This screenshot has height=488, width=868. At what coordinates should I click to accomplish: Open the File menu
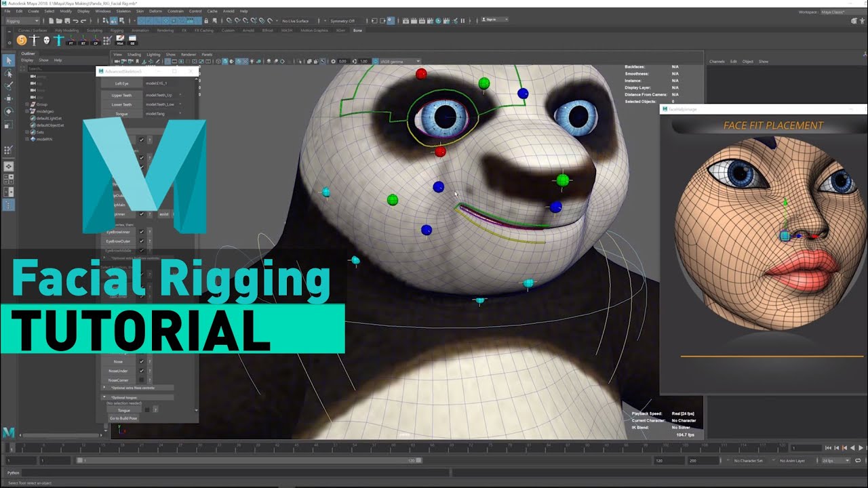tap(8, 12)
